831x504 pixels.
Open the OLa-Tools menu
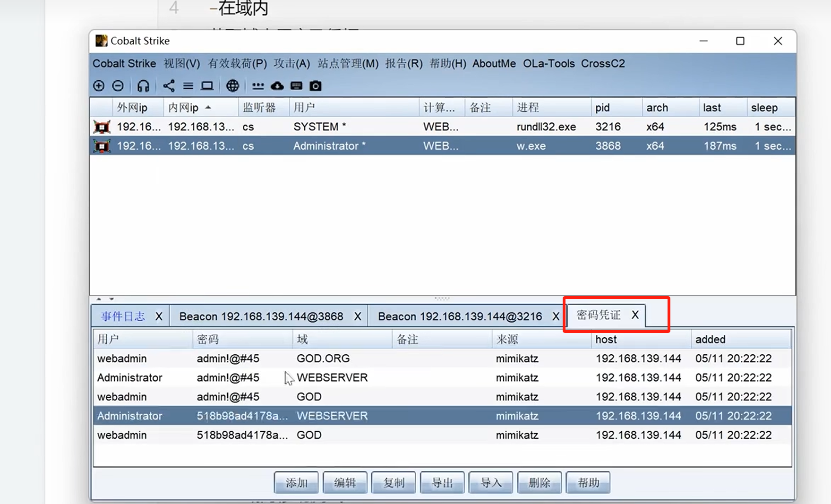pyautogui.click(x=549, y=64)
